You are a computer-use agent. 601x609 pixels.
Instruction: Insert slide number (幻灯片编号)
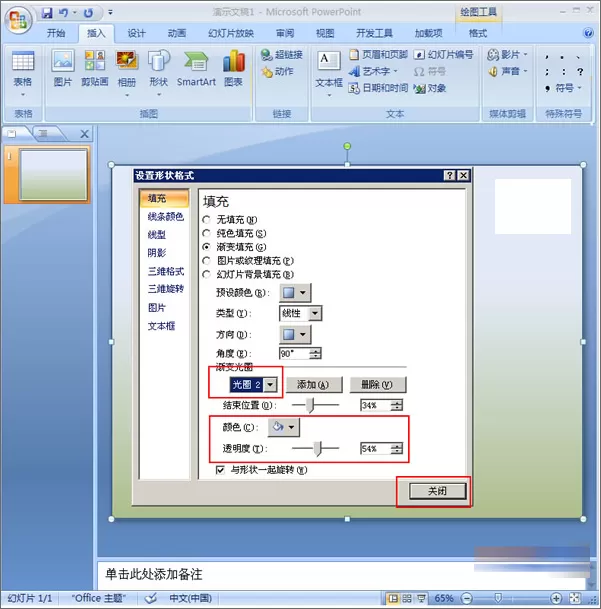pos(443,55)
